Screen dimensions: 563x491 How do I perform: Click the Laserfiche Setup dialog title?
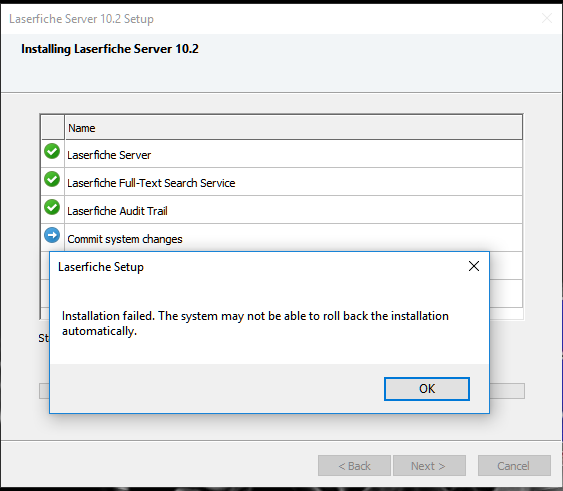click(101, 267)
